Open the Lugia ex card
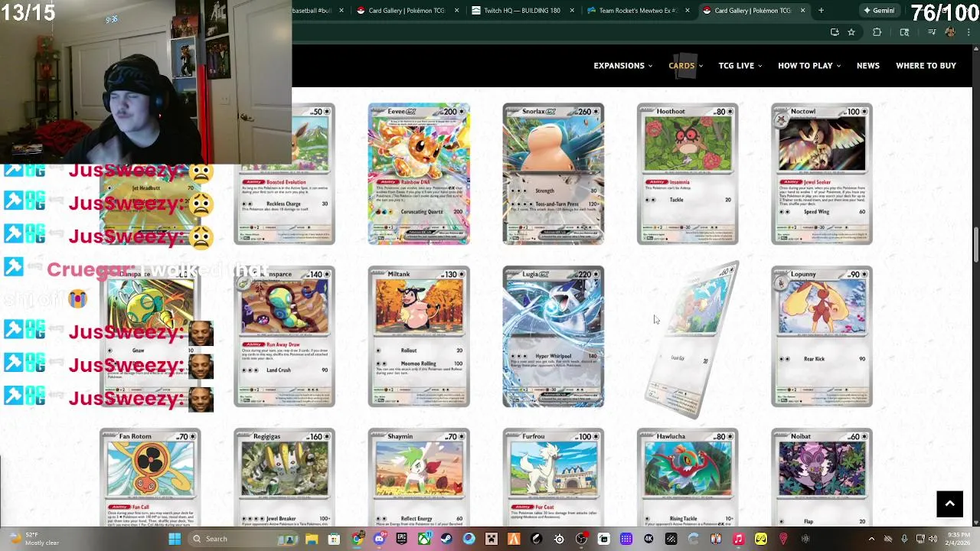This screenshot has width=980, height=551. tap(553, 337)
